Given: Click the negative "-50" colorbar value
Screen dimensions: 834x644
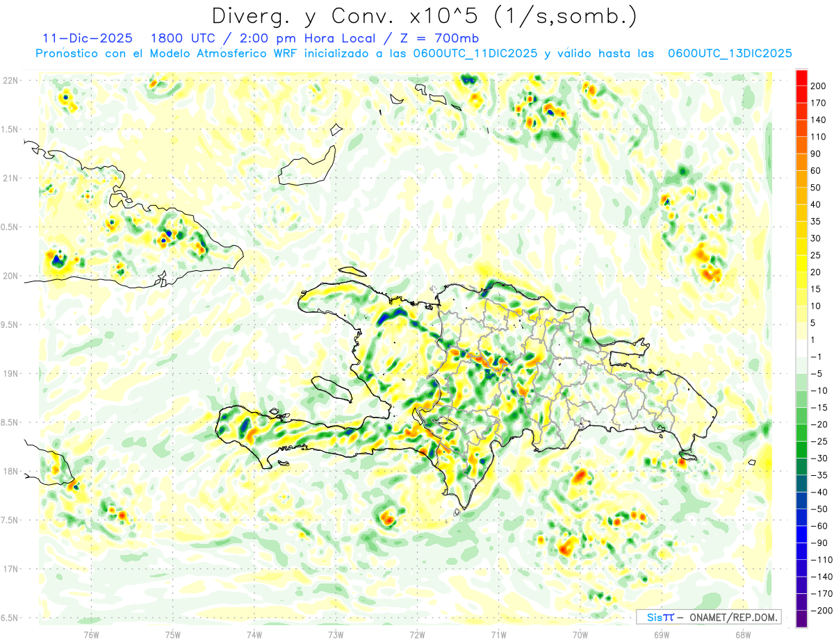Looking at the screenshot, I should [x=819, y=509].
